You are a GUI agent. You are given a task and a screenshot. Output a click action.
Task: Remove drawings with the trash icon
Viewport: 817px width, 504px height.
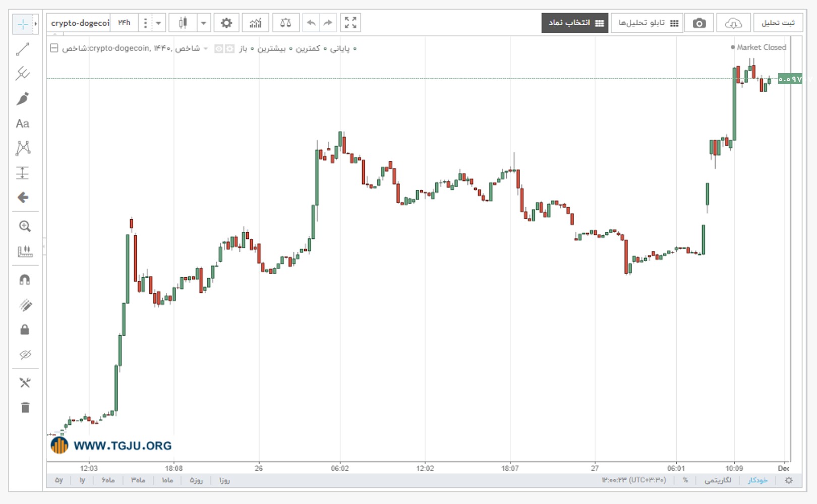click(25, 407)
